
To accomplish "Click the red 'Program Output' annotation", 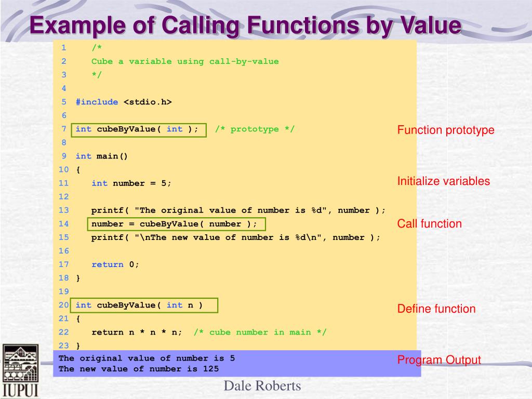I will (x=439, y=360).
